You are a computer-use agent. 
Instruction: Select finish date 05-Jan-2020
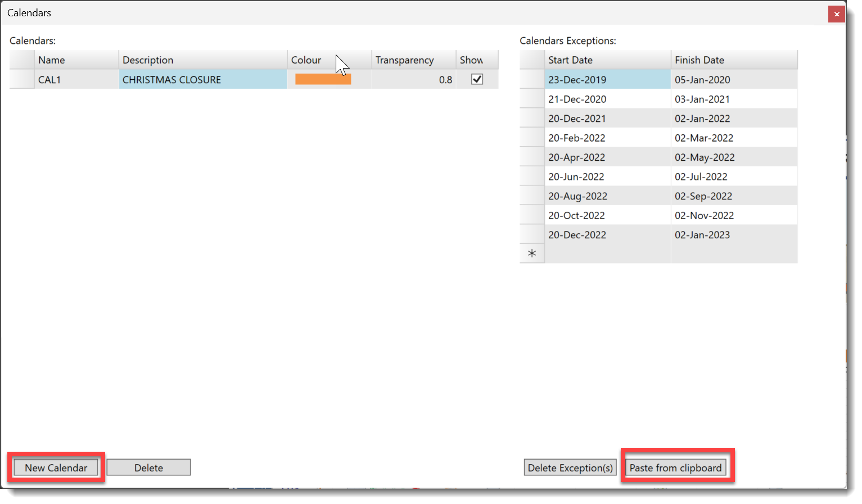pyautogui.click(x=734, y=79)
